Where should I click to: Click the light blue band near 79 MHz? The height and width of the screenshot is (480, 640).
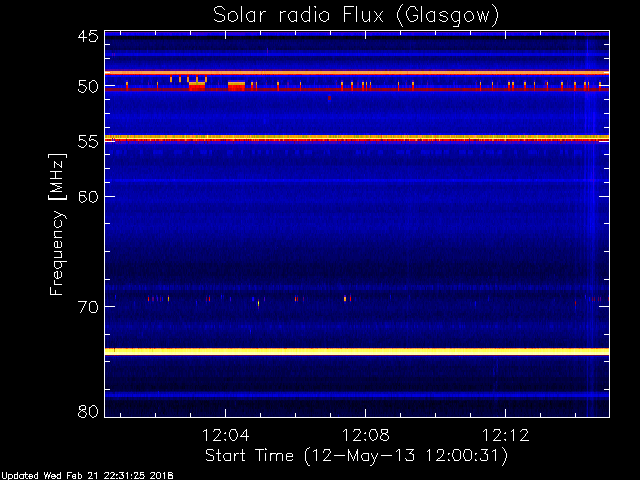tap(357, 395)
